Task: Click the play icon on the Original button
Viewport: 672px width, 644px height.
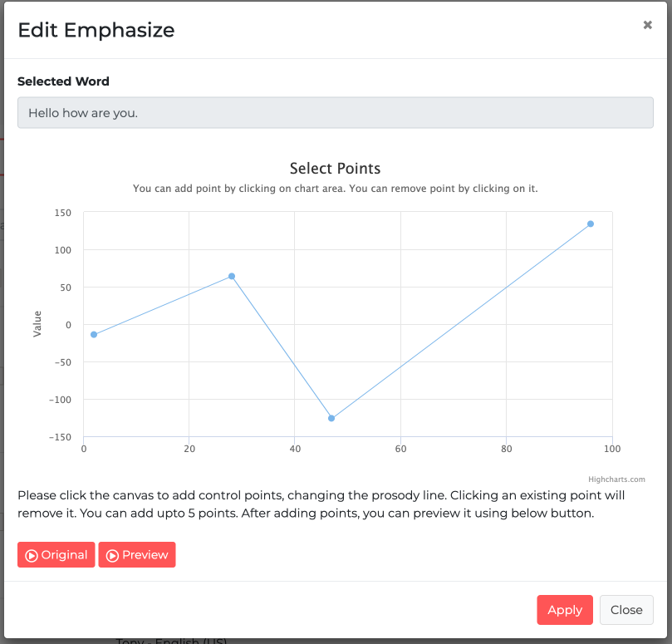Action: [32, 555]
